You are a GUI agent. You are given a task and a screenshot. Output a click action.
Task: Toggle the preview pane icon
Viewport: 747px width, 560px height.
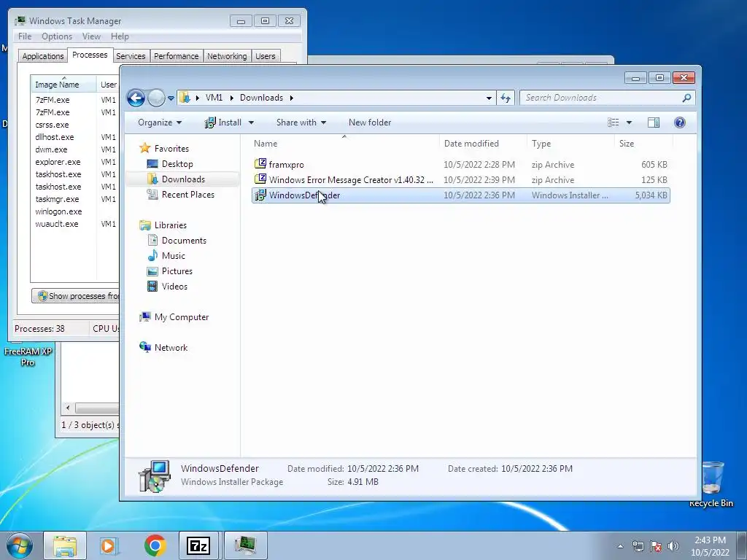(x=654, y=122)
